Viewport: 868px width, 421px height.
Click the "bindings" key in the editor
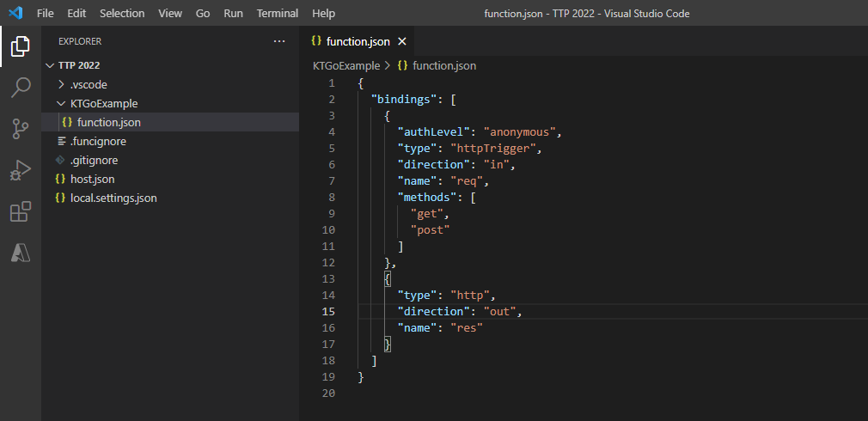tap(404, 100)
